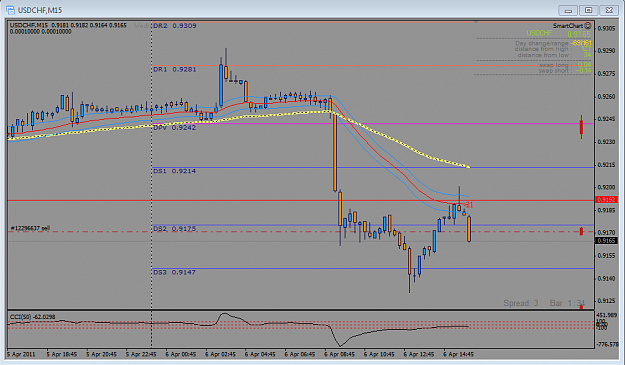Click the swap short value
The width and height of the screenshot is (625, 365).
pyautogui.click(x=584, y=71)
